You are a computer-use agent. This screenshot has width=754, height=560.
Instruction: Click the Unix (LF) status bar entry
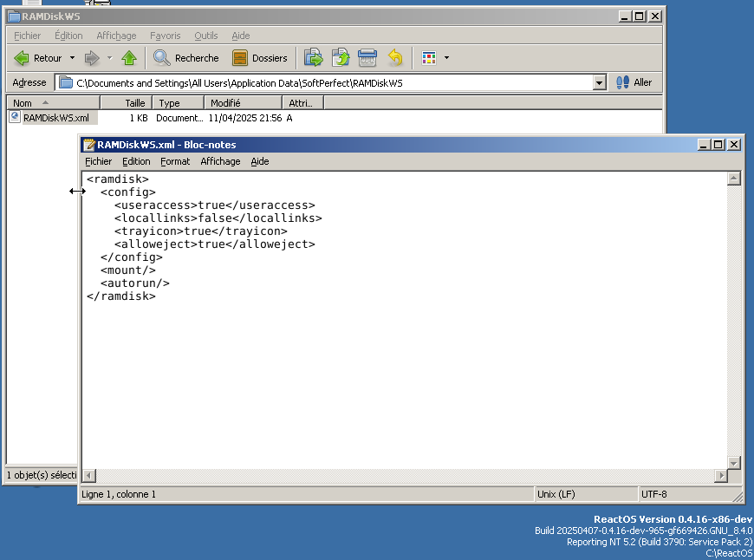pos(556,495)
